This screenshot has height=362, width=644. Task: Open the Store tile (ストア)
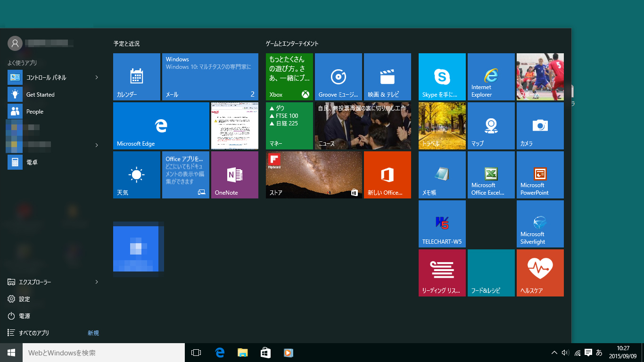(314, 175)
